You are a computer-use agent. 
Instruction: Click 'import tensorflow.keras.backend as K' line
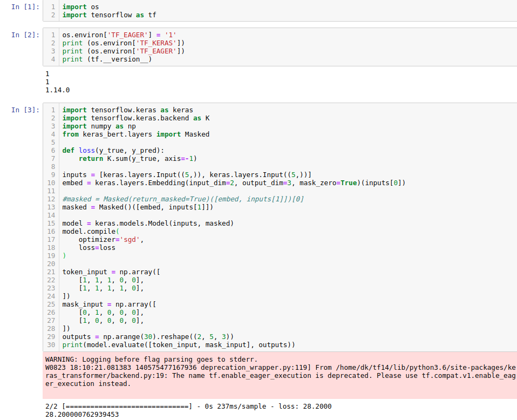[136, 118]
